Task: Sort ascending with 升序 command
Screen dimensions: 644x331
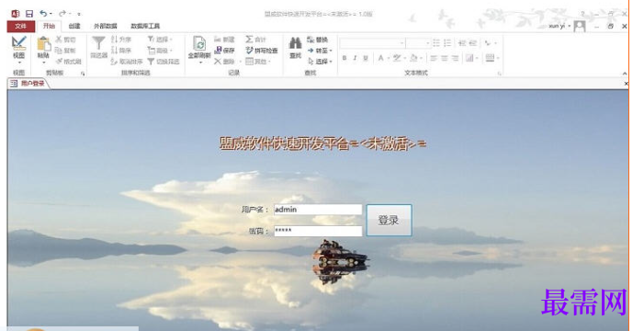Action: click(121, 40)
